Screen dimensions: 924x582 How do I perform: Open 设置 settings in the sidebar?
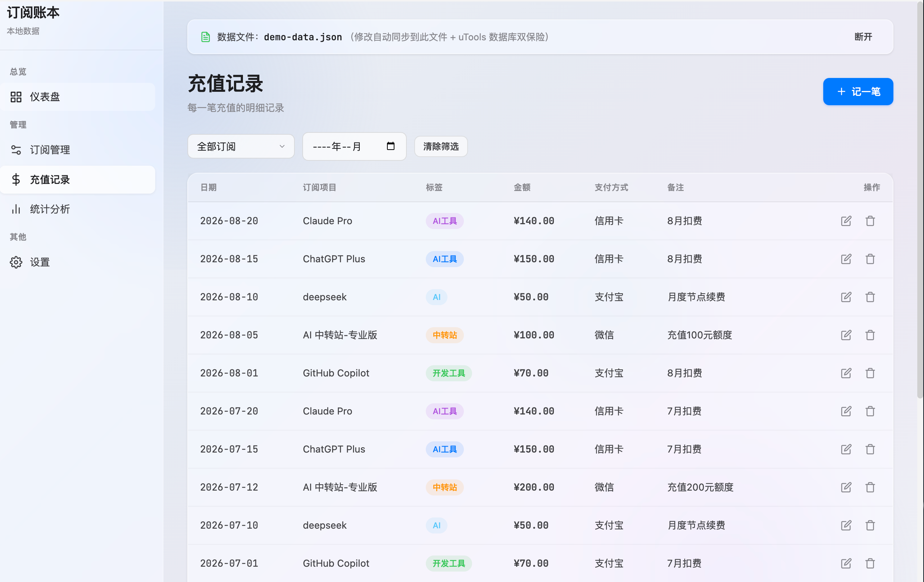[78, 262]
